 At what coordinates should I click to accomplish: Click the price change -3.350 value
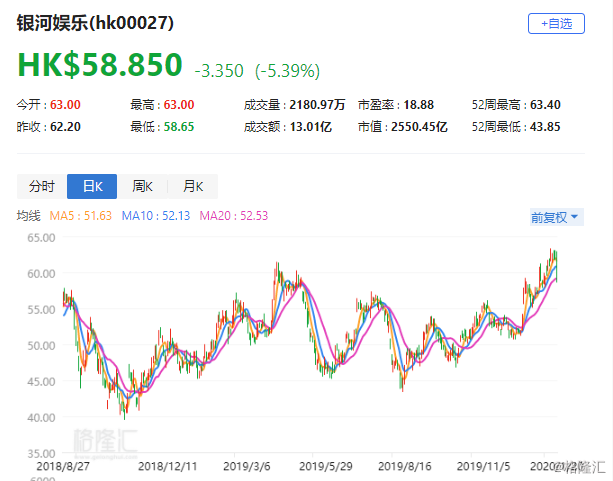pos(219,71)
